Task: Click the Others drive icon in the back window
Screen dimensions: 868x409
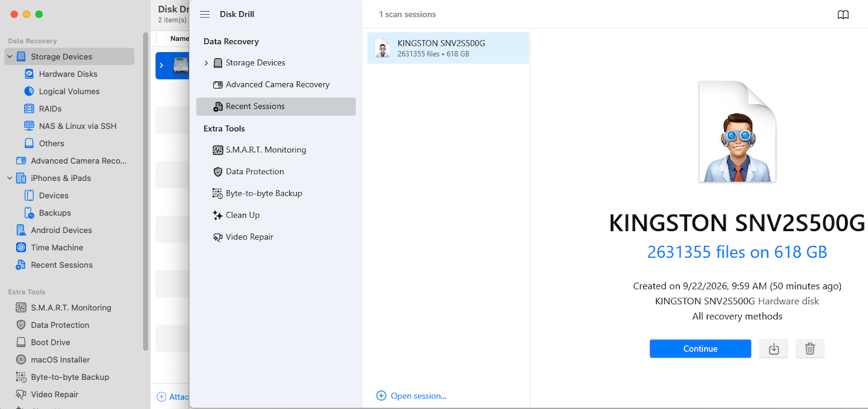Action: click(x=28, y=143)
